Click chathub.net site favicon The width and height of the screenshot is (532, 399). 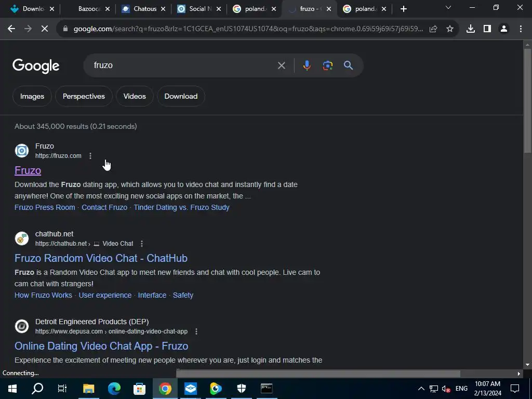(x=22, y=238)
